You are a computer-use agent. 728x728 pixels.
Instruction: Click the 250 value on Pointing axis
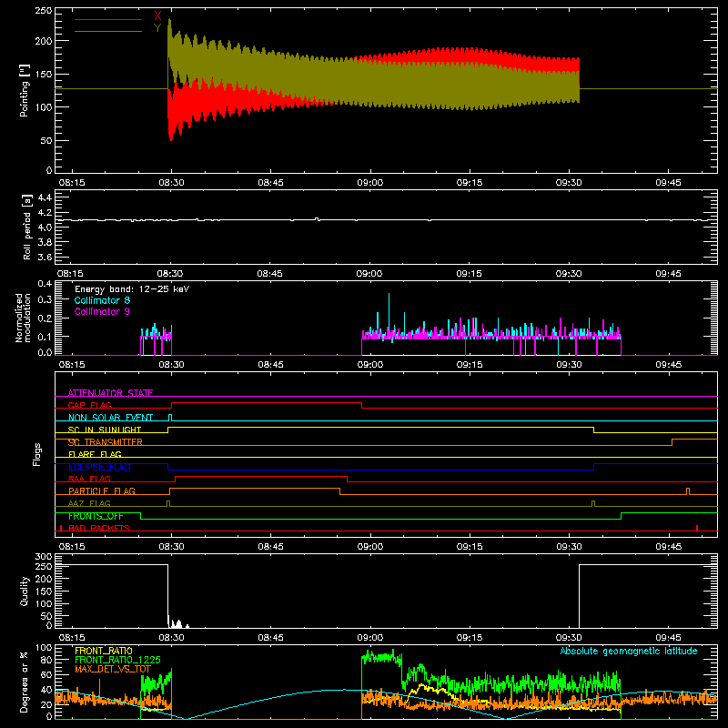[43, 11]
